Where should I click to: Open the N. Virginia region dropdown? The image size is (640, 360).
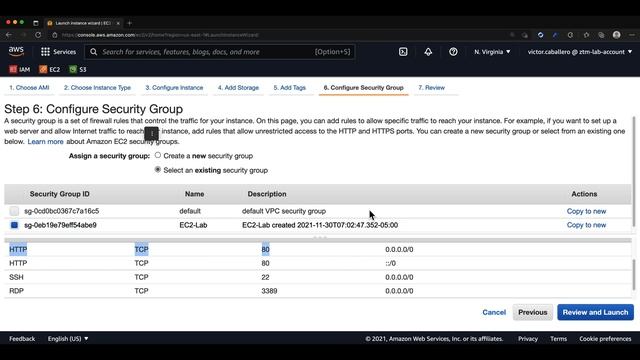coord(492,52)
